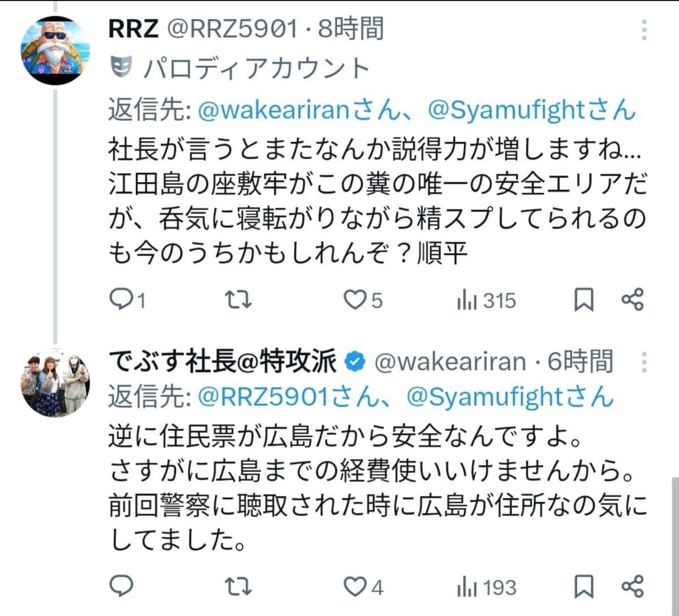The height and width of the screenshot is (616, 679).
Task: Open the @RRZ5901 username handle
Action: click(231, 29)
